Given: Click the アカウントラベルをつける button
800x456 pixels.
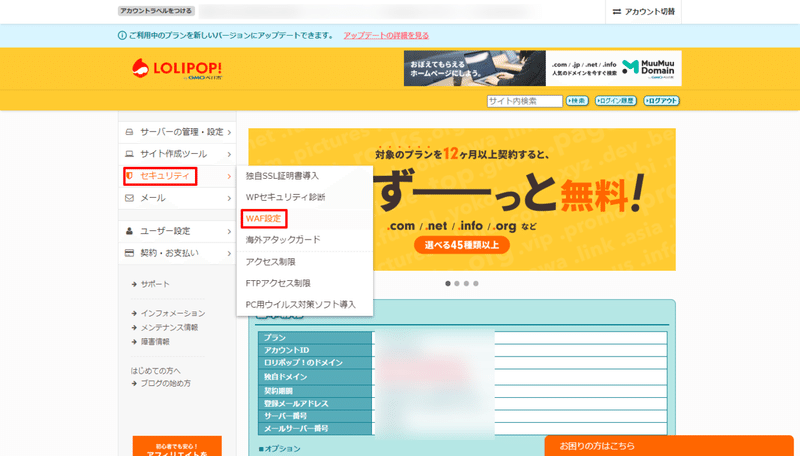Looking at the screenshot, I should tap(156, 11).
